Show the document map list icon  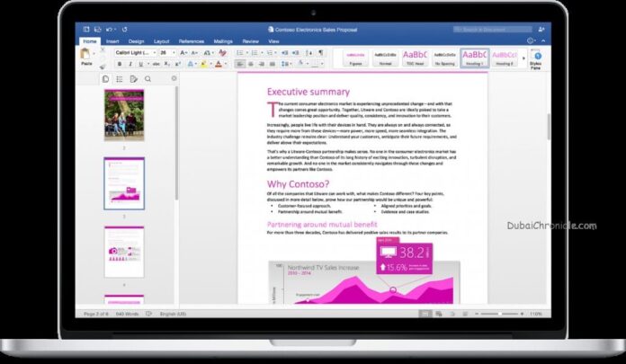click(120, 79)
